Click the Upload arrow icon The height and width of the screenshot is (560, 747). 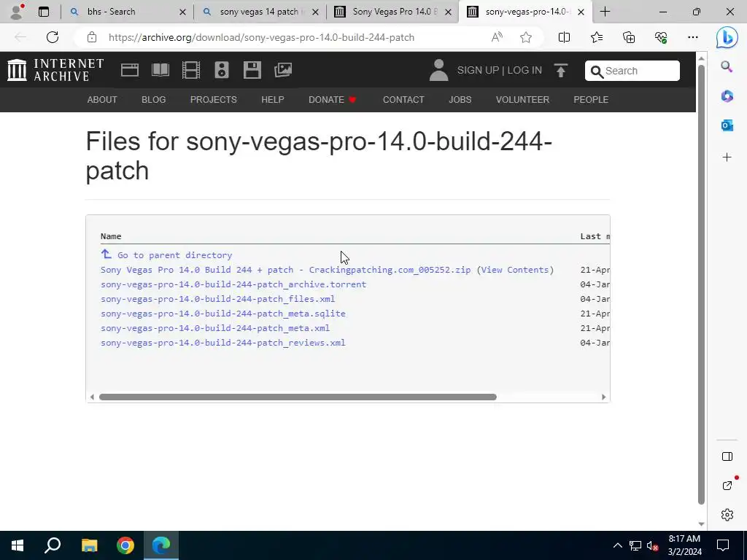click(x=561, y=71)
